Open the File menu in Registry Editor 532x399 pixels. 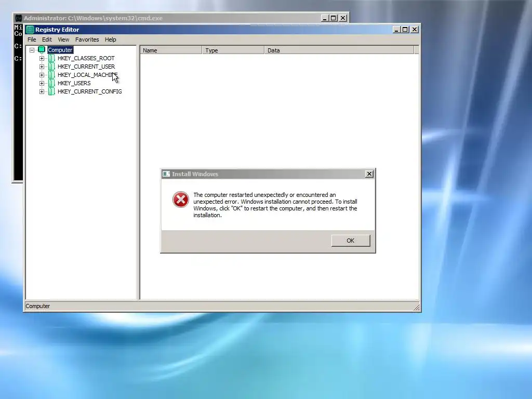(32, 39)
